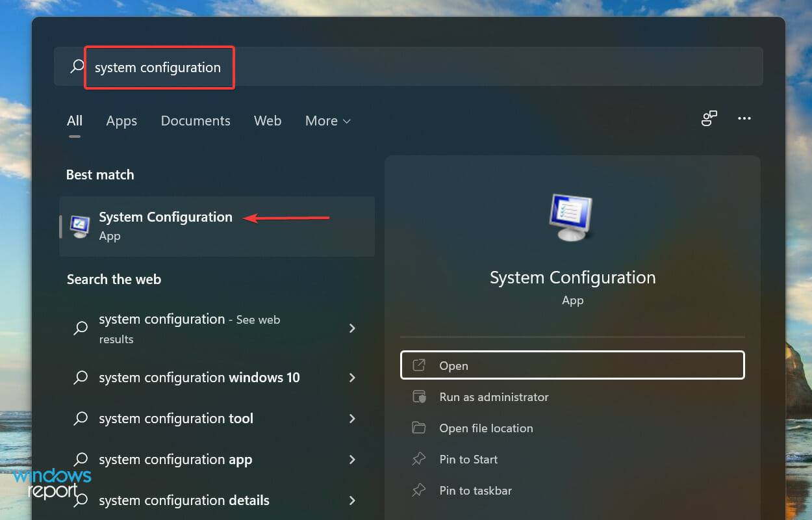Click the Pin to taskbar pin icon
This screenshot has width=812, height=520.
[418, 490]
